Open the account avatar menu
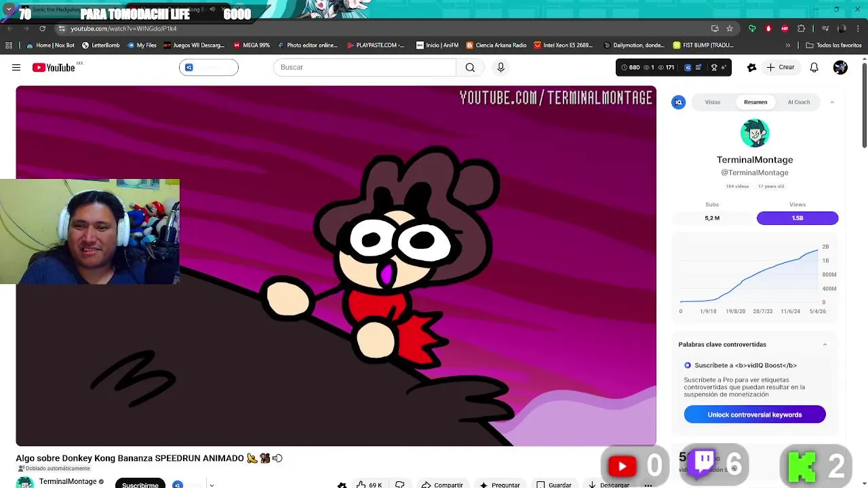868x488 pixels. pos(840,67)
